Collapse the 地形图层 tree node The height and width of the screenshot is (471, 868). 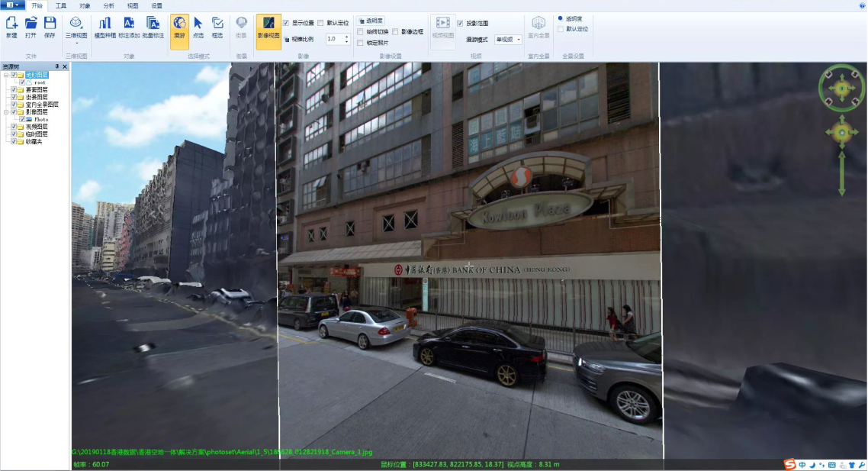[6, 75]
